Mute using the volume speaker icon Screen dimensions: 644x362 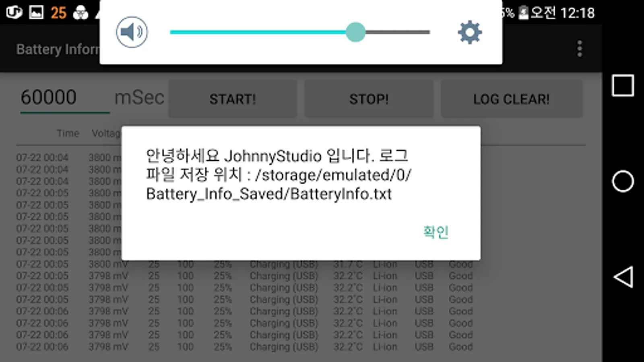(x=132, y=32)
